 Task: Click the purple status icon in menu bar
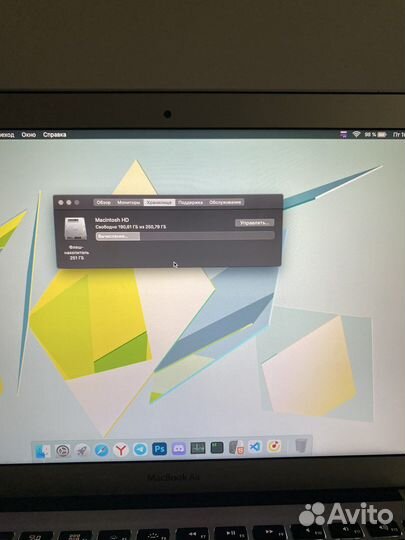(343, 134)
